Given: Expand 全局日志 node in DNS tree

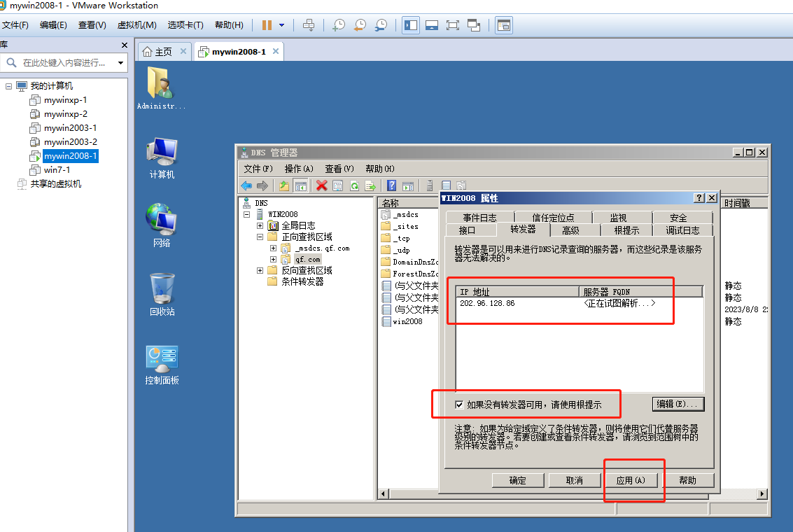Looking at the screenshot, I should tap(260, 225).
